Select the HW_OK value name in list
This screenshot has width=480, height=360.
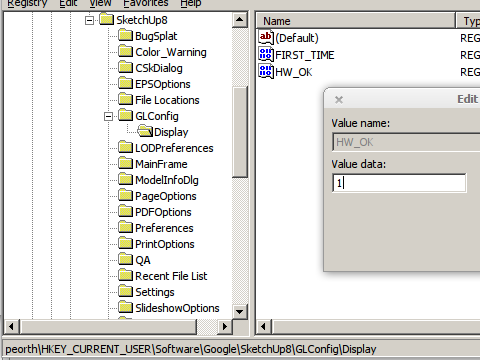294,72
